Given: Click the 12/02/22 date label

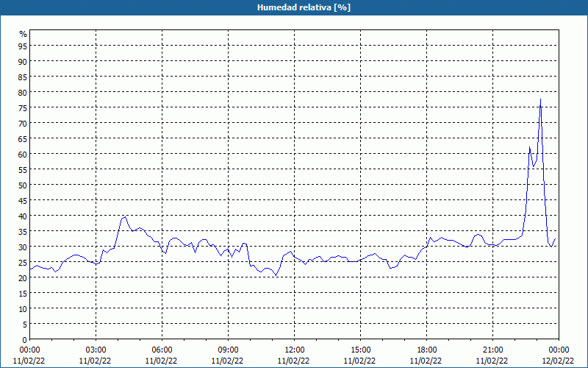Looking at the screenshot, I should [x=558, y=361].
